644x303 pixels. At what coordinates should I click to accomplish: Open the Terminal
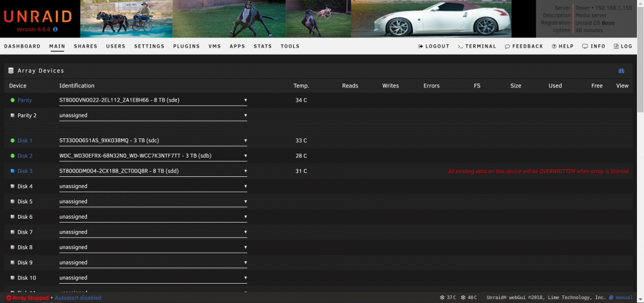[477, 46]
